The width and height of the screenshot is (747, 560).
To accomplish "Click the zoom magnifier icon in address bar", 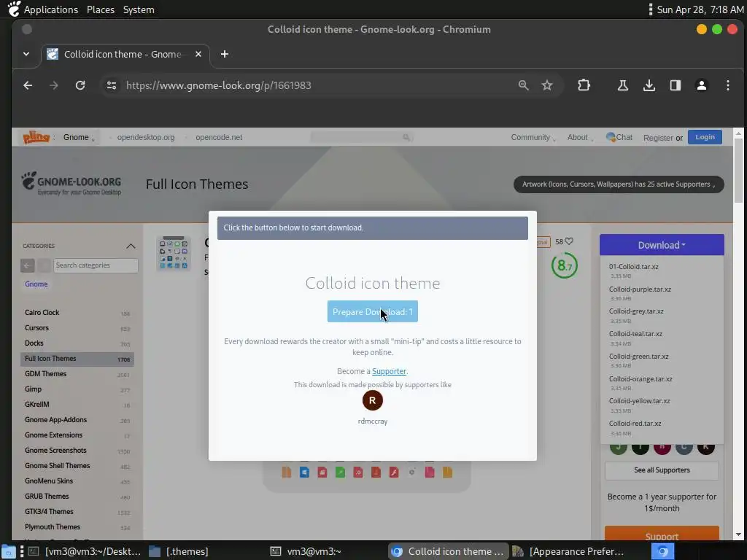I will coord(524,85).
